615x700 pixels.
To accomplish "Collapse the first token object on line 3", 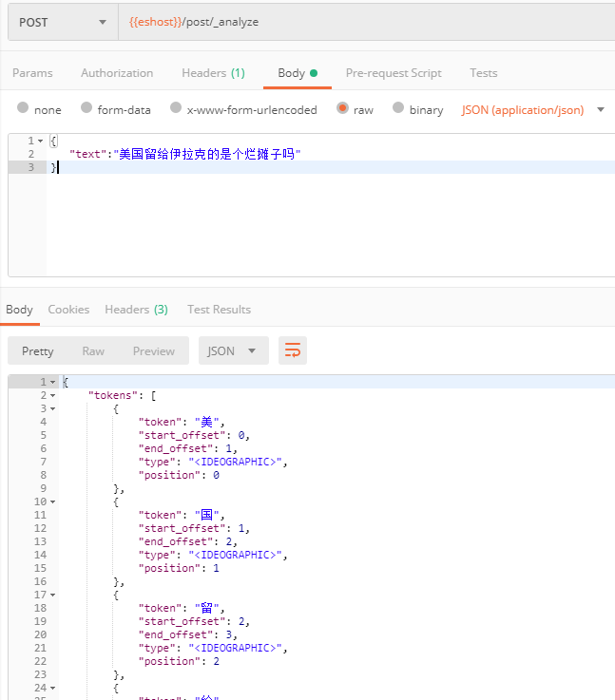I will [52, 409].
